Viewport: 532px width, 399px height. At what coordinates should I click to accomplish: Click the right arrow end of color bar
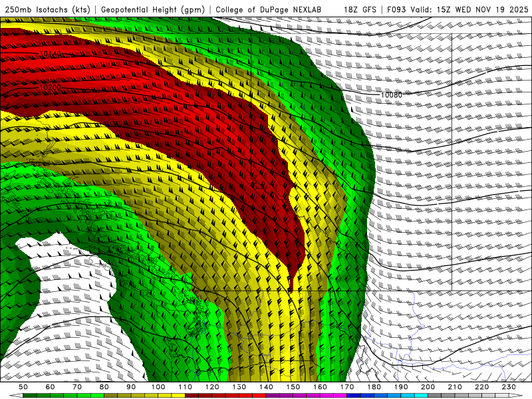(x=515, y=396)
